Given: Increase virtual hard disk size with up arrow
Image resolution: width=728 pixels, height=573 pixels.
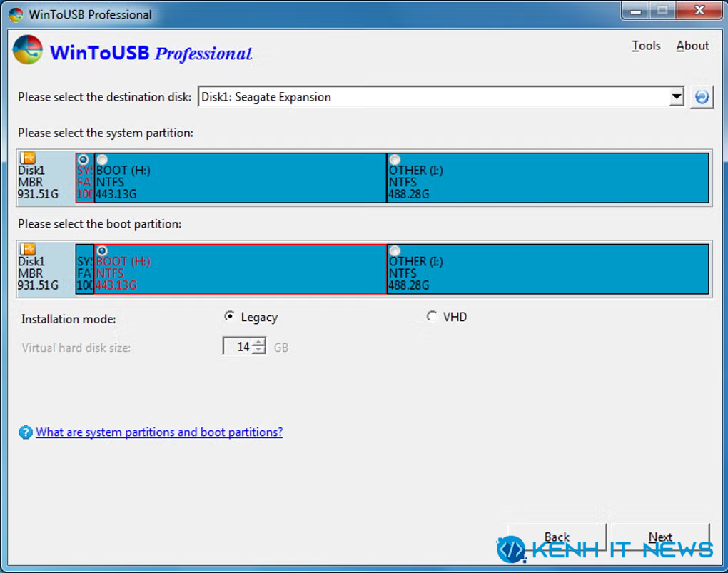Looking at the screenshot, I should point(259,343).
